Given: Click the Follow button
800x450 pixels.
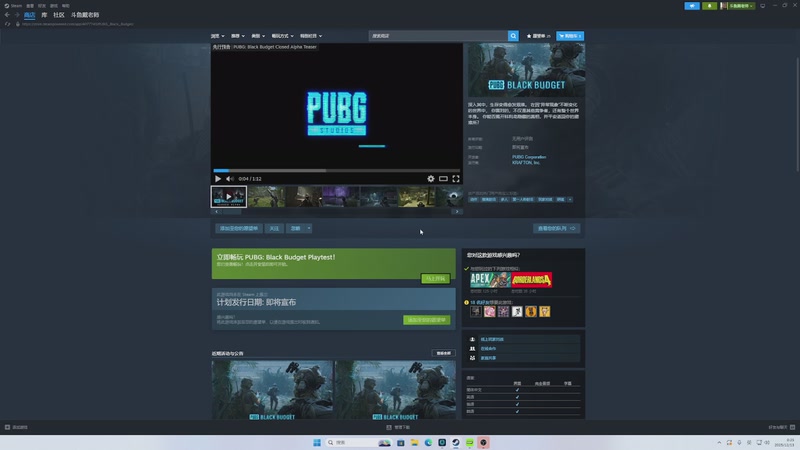Looking at the screenshot, I should 274,229.
